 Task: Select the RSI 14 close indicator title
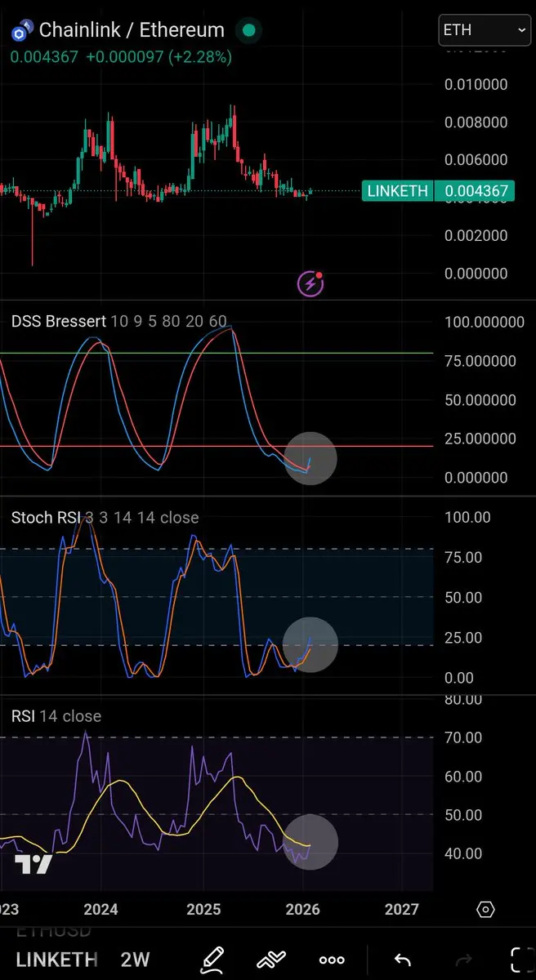tap(56, 716)
